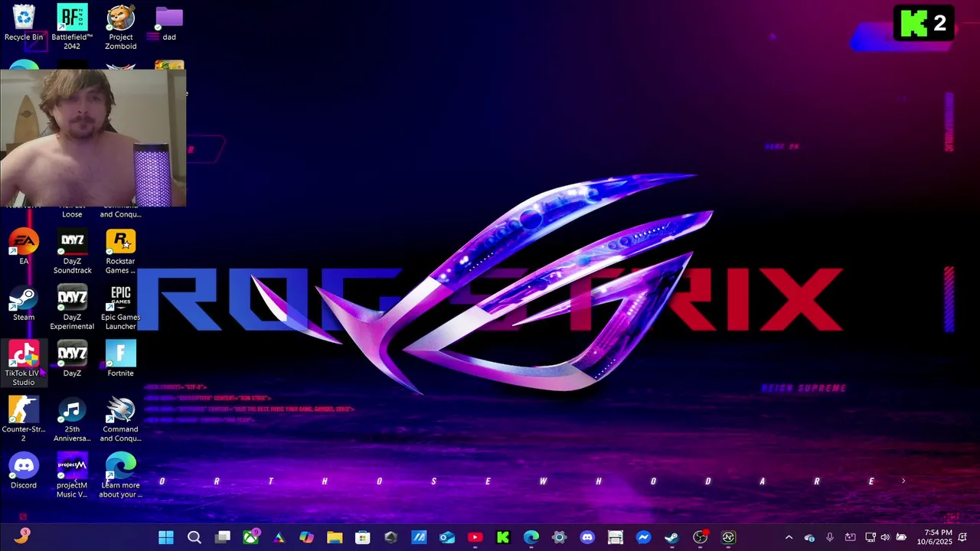Screen dimensions: 980x551
Task: Select the DayZ Soundtrack desktop icon
Action: pyautogui.click(x=72, y=252)
